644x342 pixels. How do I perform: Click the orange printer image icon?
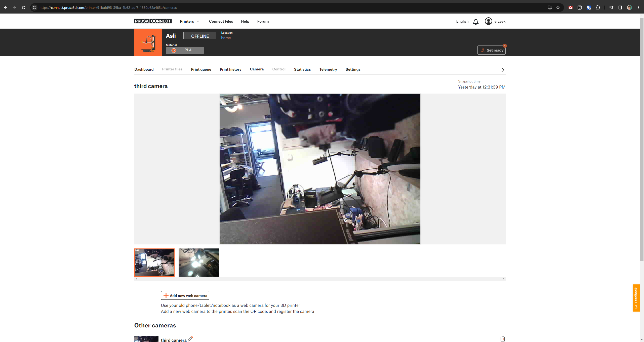148,42
